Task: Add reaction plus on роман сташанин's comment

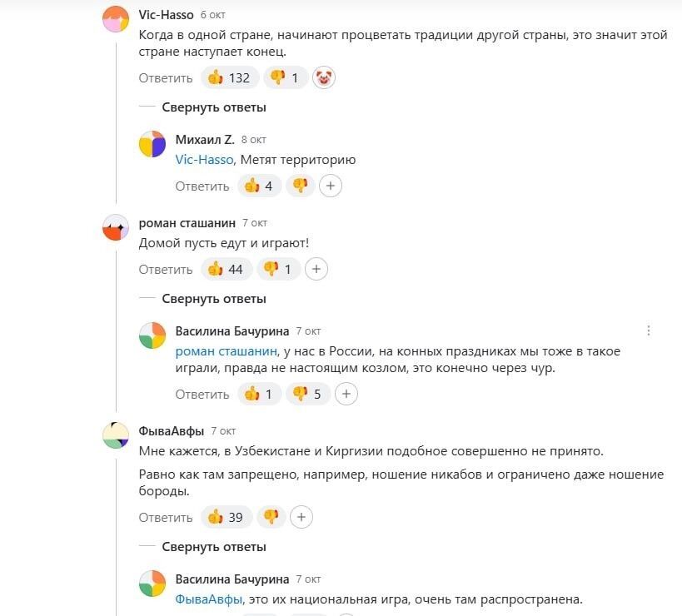Action: click(x=316, y=269)
